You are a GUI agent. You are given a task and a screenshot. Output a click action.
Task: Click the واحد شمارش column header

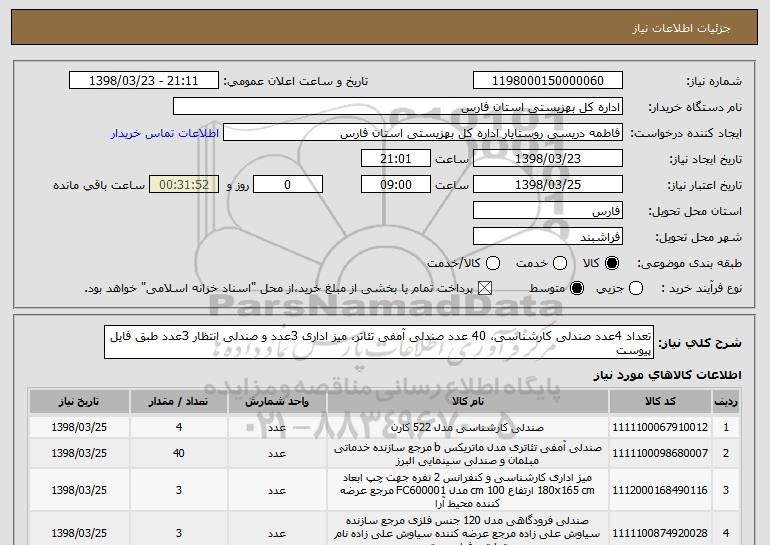(277, 402)
